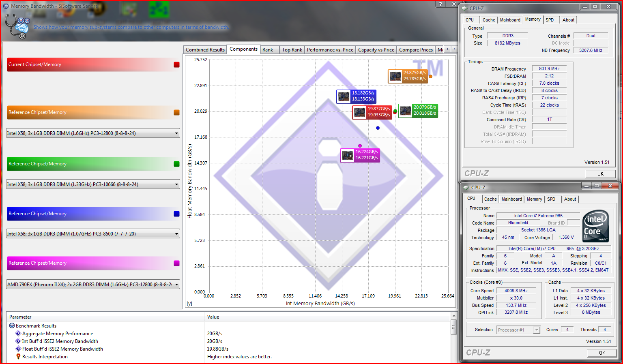This screenshot has height=364, width=623.
Task: Open the Intel X58 PC3-12800 reference dropdown
Action: tap(93, 133)
